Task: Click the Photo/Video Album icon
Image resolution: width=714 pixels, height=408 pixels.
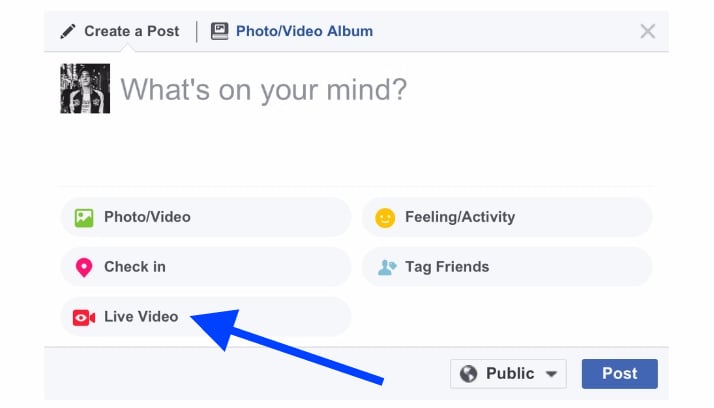Action: tap(220, 31)
